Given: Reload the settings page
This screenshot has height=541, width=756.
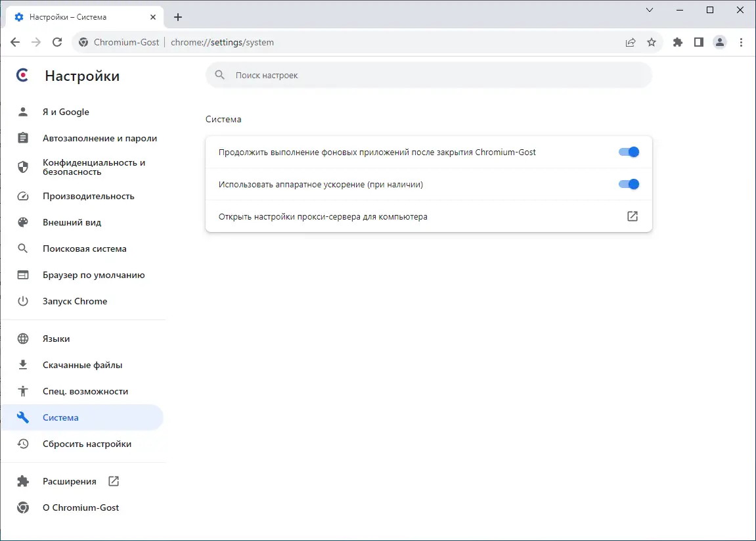Looking at the screenshot, I should click(57, 42).
